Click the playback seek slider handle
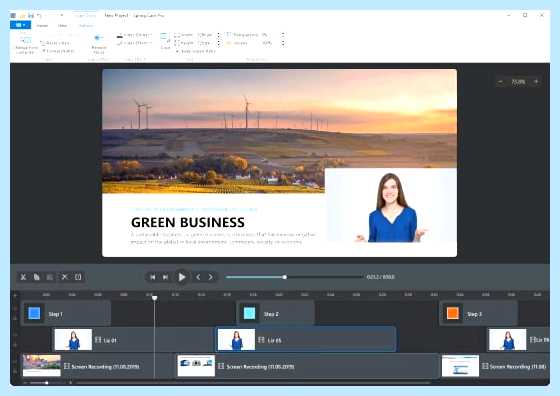 point(285,277)
